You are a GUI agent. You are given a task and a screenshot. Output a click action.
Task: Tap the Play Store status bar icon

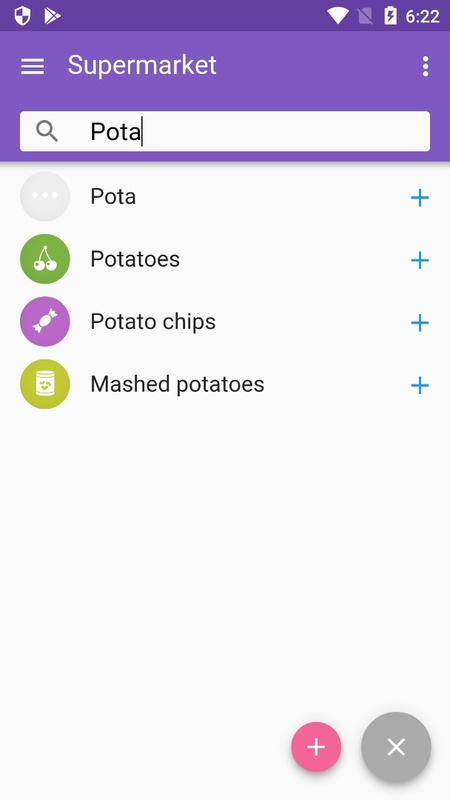click(x=52, y=16)
